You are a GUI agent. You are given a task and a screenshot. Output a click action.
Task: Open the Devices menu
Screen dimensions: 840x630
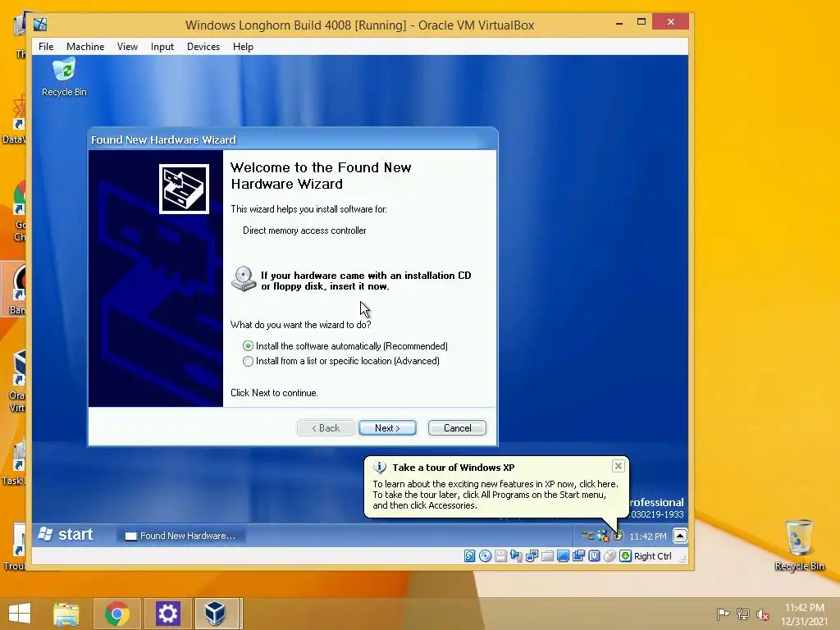pyautogui.click(x=203, y=47)
